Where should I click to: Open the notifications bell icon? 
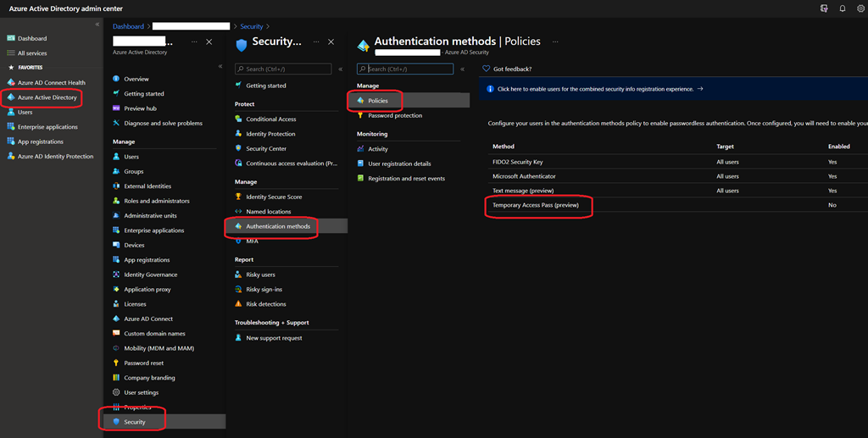pos(843,8)
